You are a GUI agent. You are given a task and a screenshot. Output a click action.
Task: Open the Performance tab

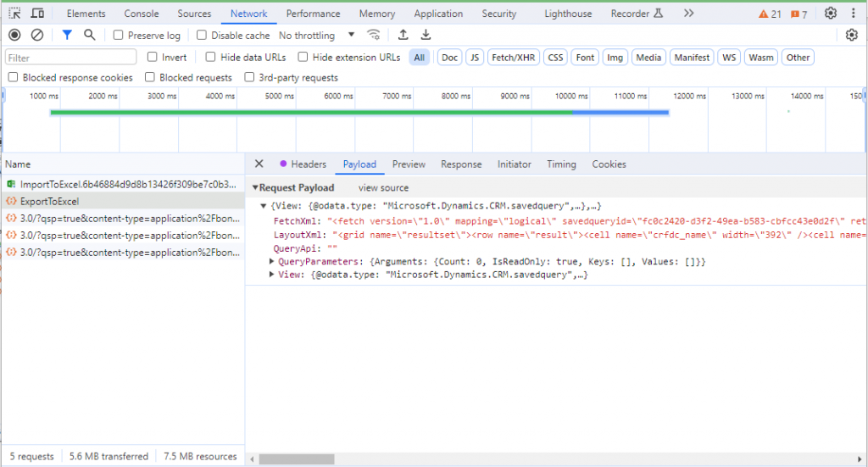click(x=314, y=14)
